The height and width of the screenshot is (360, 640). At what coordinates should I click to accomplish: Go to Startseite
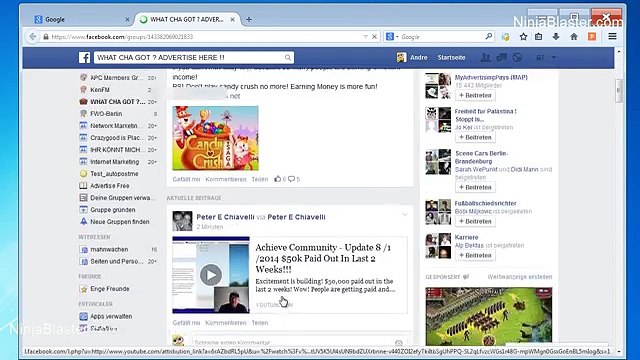tap(451, 58)
